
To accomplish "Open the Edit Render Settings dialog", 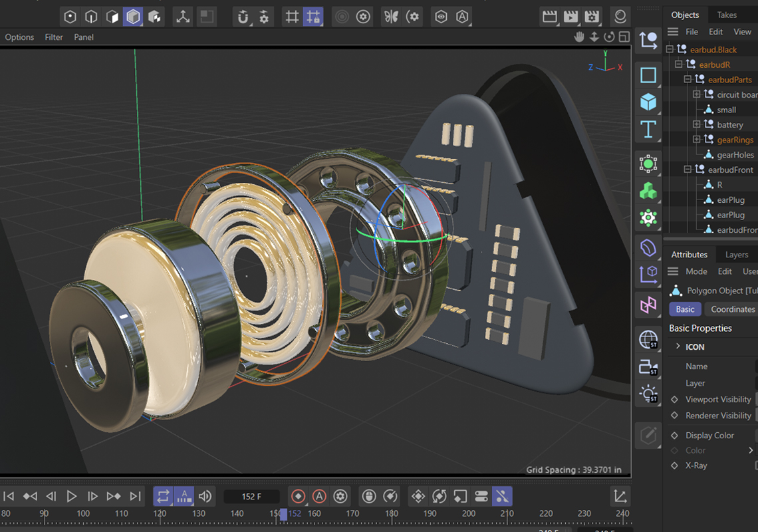I will pos(591,16).
